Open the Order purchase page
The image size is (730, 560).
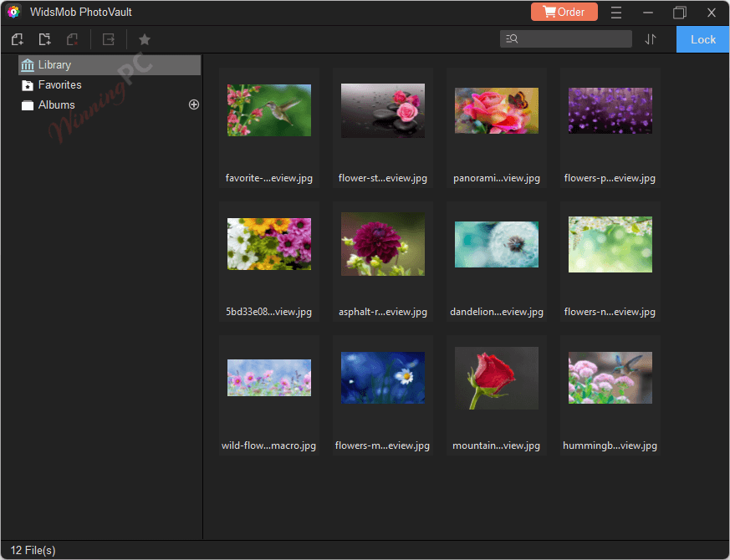pyautogui.click(x=564, y=12)
